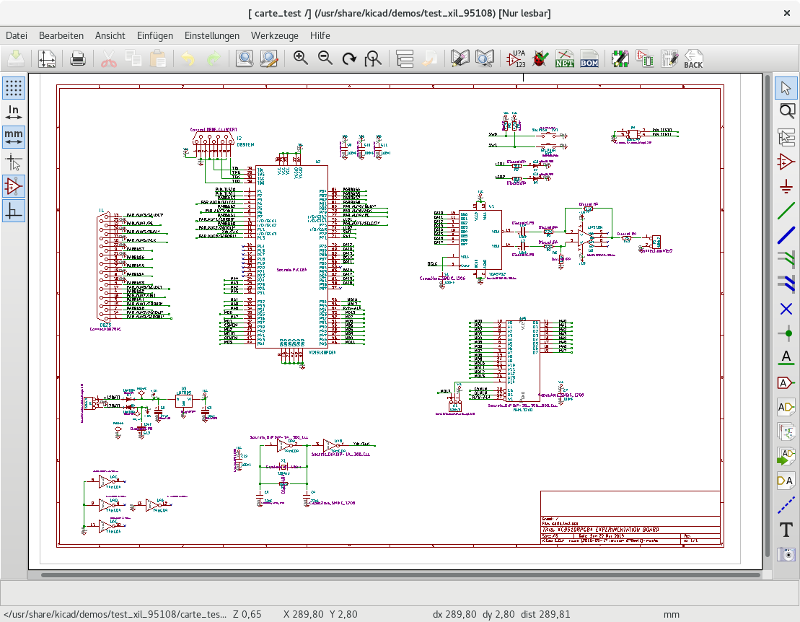Screen dimensions: 800x622
Task: Open the Datei menu
Action: click(x=16, y=35)
